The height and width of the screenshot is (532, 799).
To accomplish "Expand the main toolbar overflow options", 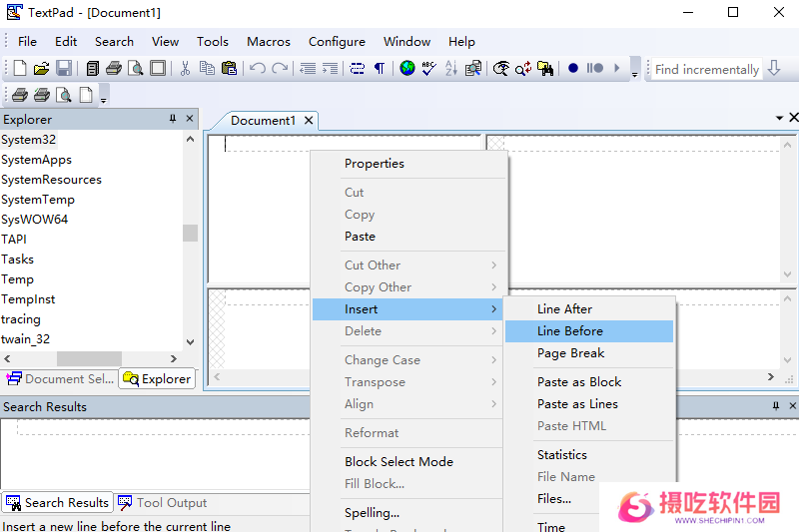I will (635, 68).
